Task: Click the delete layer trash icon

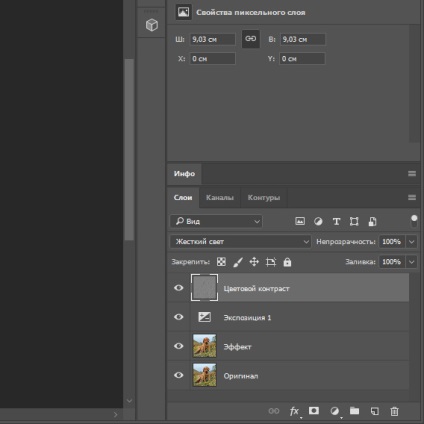Action: click(394, 411)
